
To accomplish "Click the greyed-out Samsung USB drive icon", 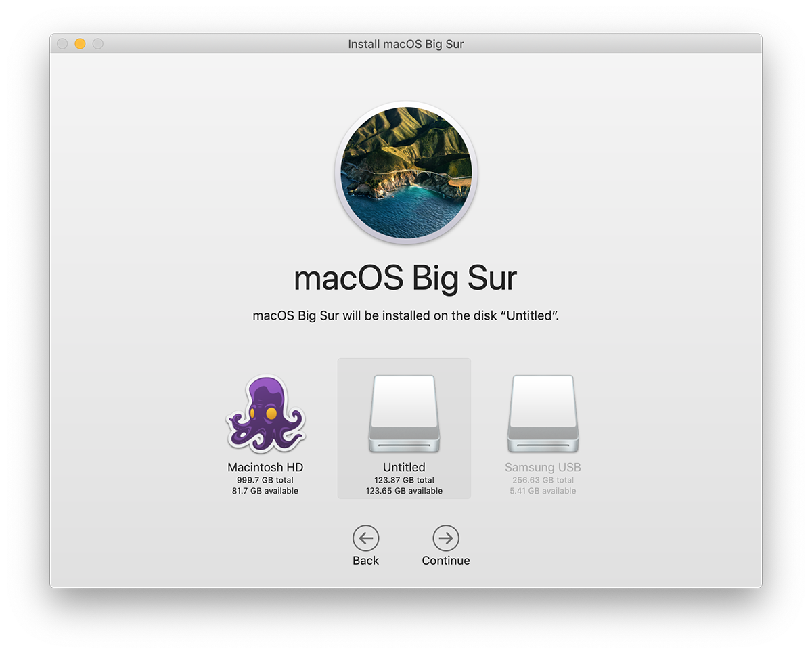I will [543, 414].
